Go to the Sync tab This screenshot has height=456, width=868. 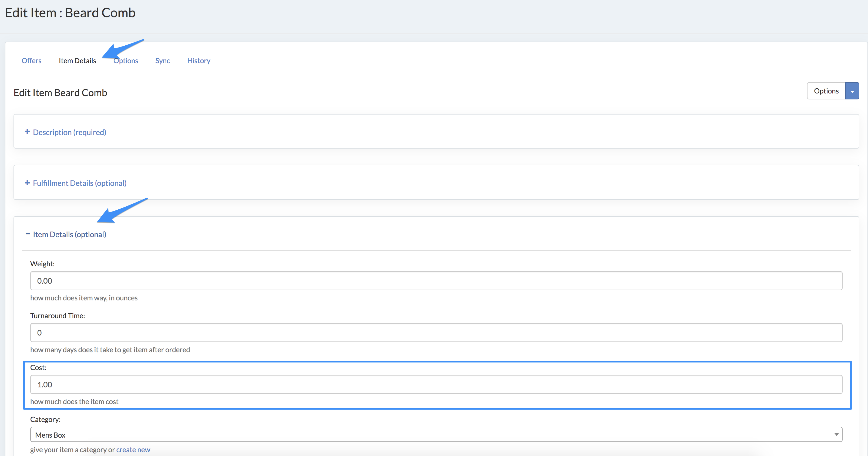162,61
